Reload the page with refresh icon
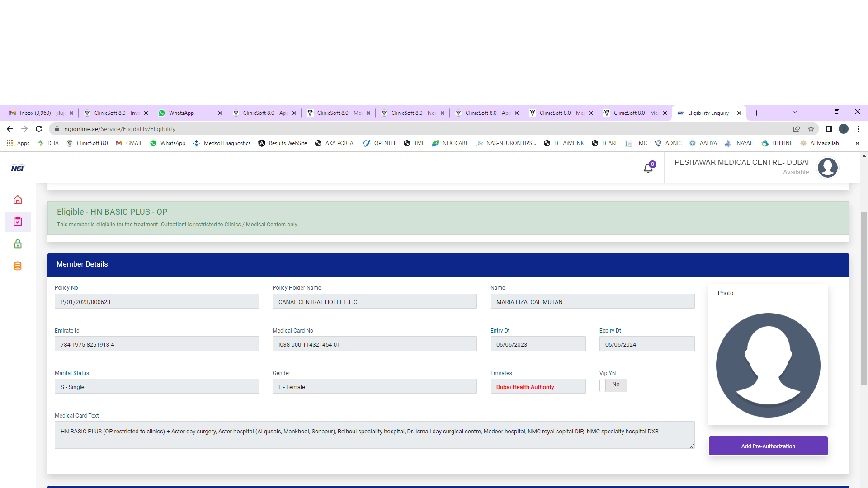This screenshot has width=868, height=488. click(x=39, y=129)
